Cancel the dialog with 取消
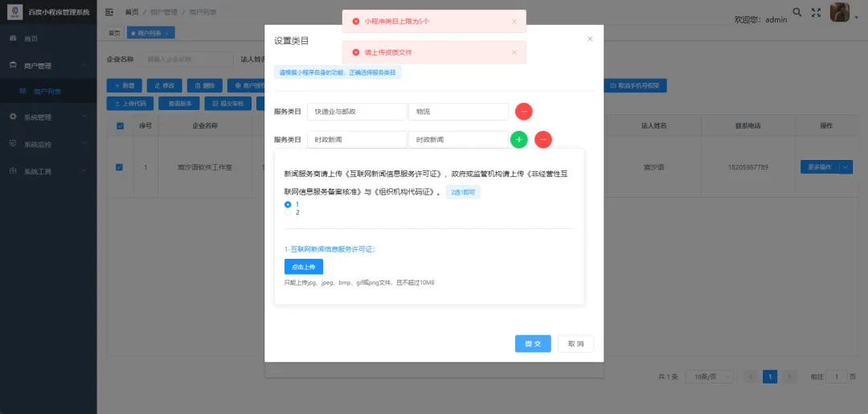This screenshot has width=868, height=414. click(575, 344)
